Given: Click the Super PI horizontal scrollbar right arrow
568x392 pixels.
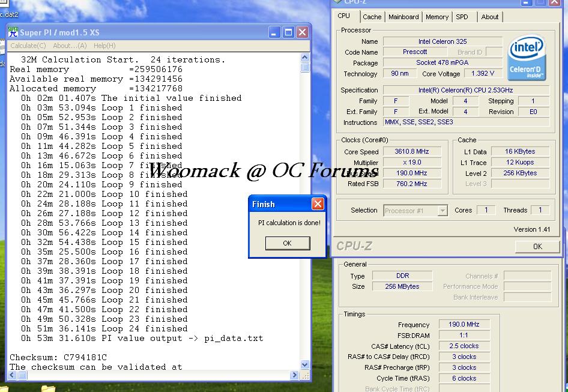Looking at the screenshot, I should pyautogui.click(x=294, y=375).
